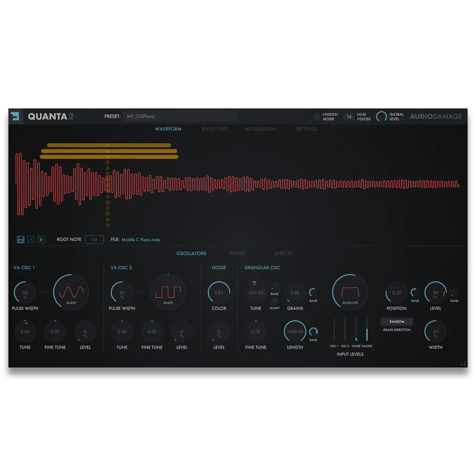476x476 pixels.
Task: Click the clear sample icon
Action: tap(30, 239)
